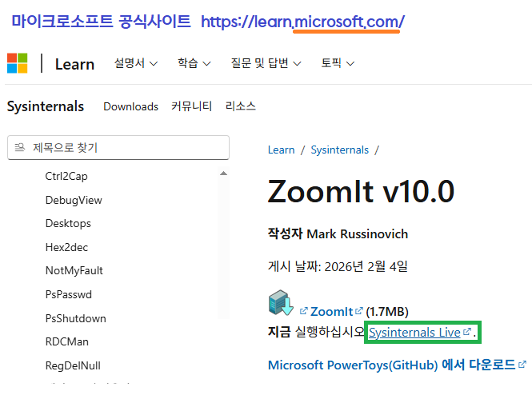Click external link icon after PowerToys download

coord(522,364)
